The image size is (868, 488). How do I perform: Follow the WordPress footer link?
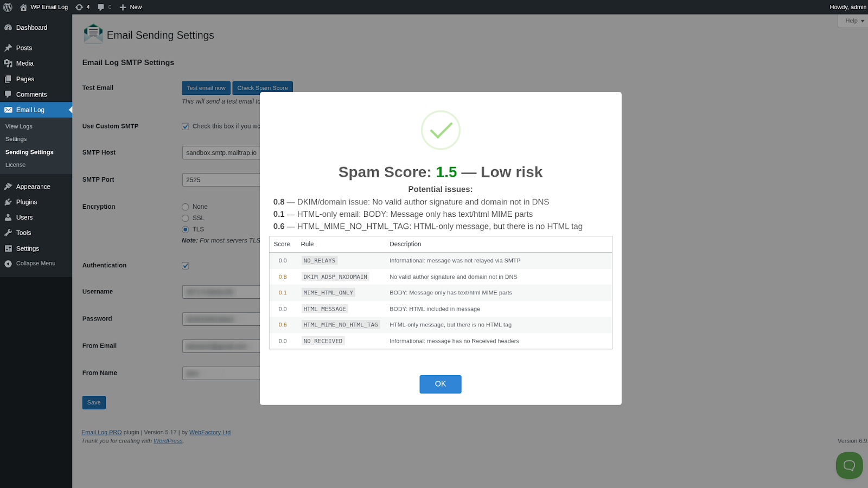(168, 441)
